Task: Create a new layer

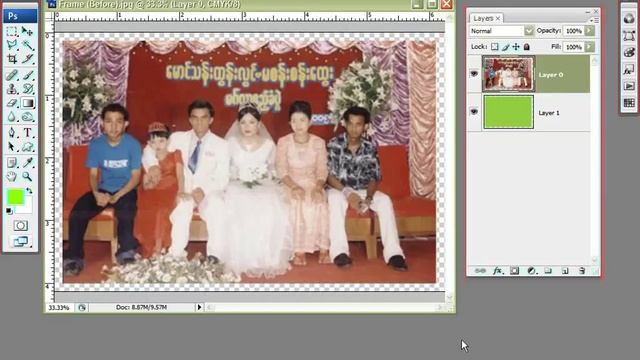Action: (x=565, y=271)
